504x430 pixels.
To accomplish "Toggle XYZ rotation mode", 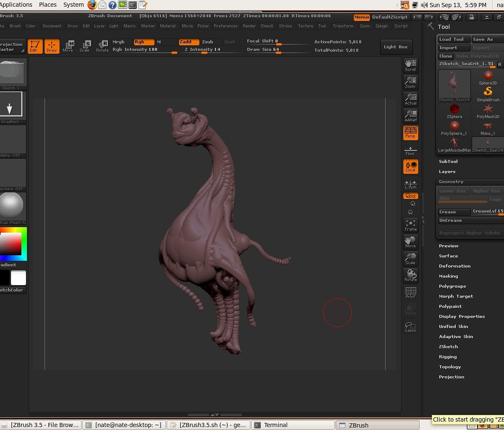I will coord(410,196).
